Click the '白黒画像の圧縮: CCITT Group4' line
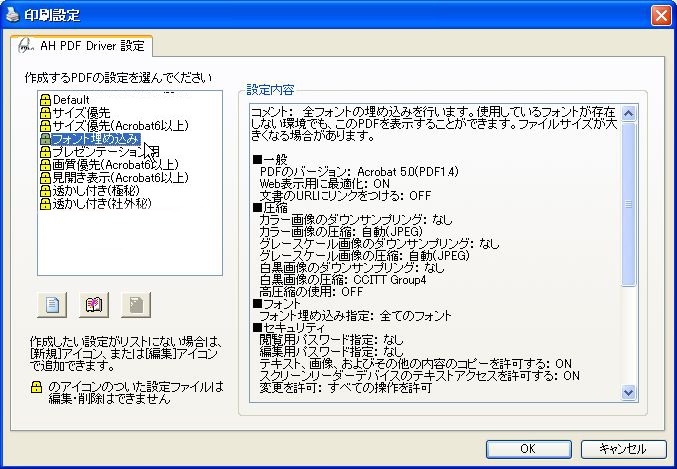Screen dimensions: 677x469 click(343, 280)
